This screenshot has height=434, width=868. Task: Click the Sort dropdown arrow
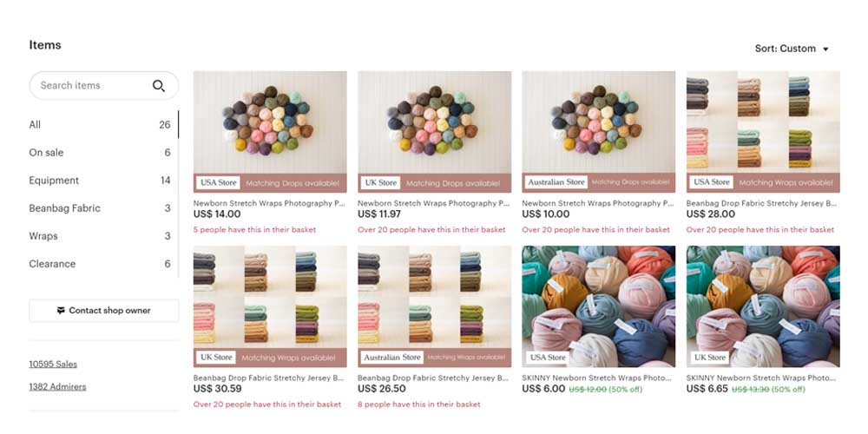pyautogui.click(x=825, y=49)
